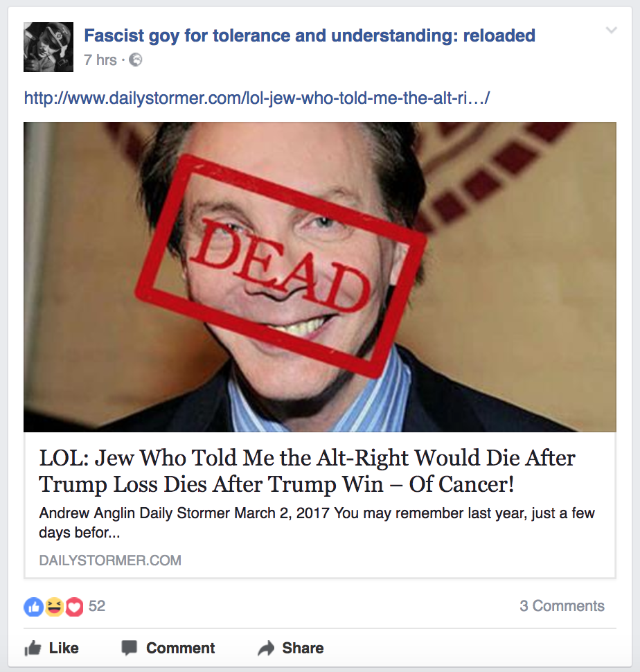Click the speech bubble comment icon
Viewport: 640px width, 672px height.
(x=129, y=648)
